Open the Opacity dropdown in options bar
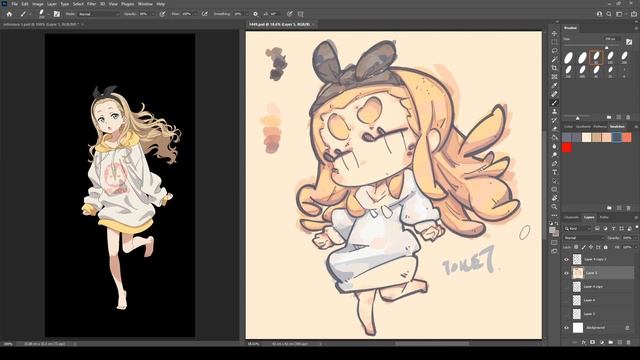 point(153,14)
